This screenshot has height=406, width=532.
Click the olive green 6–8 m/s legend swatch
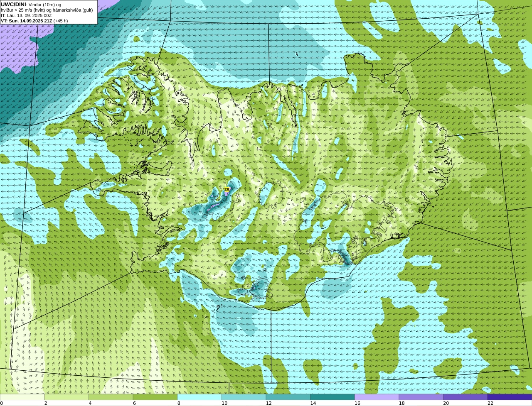[x=155, y=397]
